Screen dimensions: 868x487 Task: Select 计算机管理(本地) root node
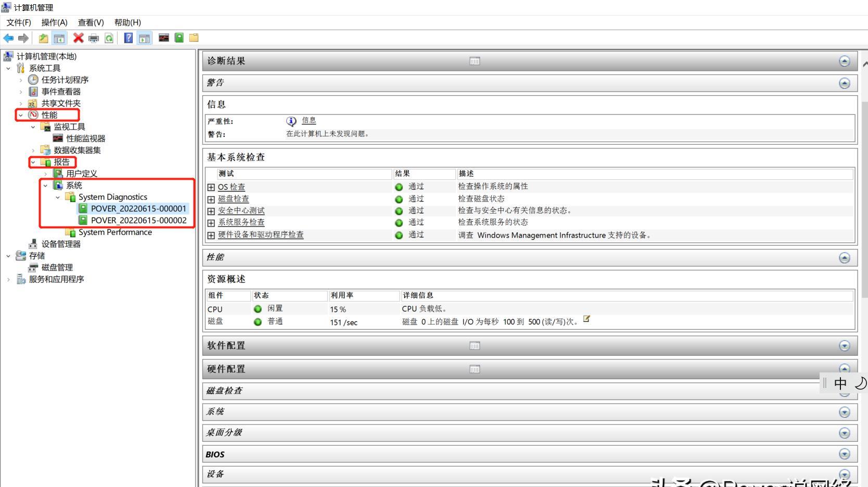46,56
